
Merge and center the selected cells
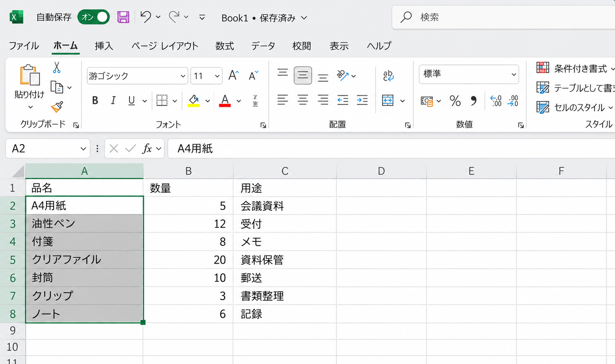[x=388, y=100]
